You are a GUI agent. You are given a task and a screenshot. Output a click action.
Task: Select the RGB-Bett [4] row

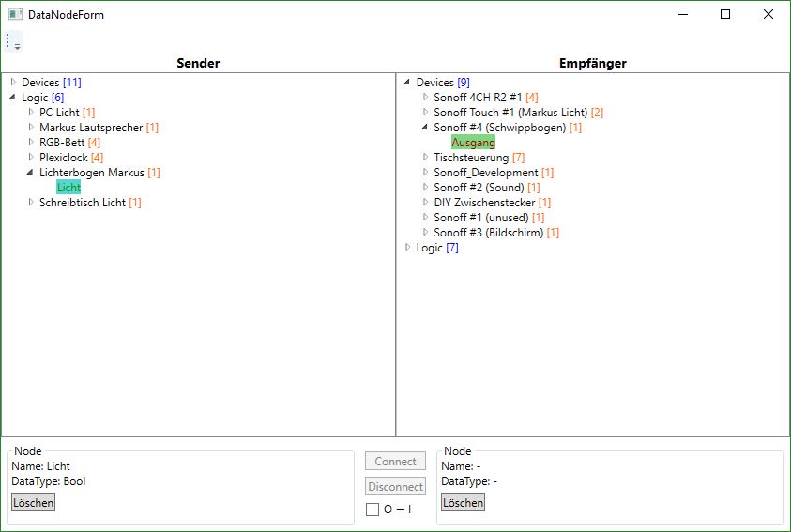tap(69, 143)
